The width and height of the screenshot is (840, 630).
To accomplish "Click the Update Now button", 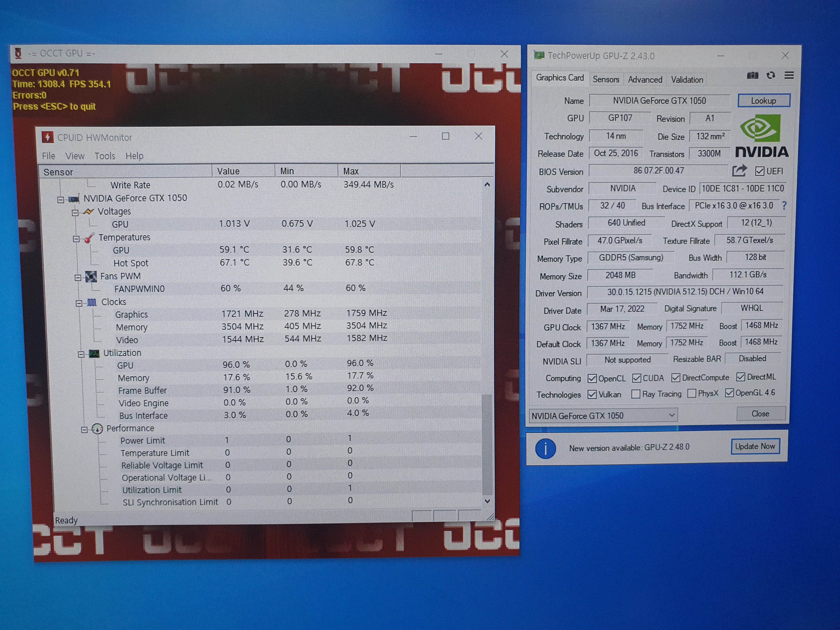I will [755, 446].
